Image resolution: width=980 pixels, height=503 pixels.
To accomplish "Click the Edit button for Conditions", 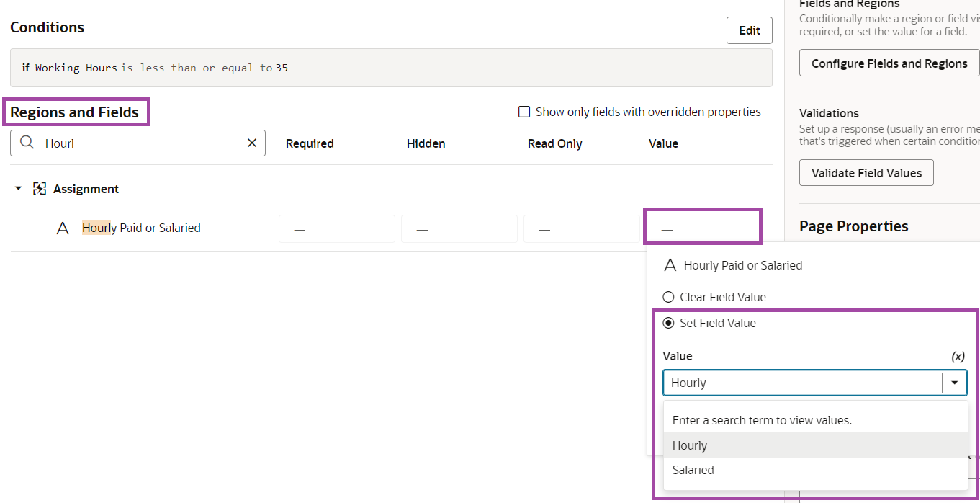I will tap(749, 30).
